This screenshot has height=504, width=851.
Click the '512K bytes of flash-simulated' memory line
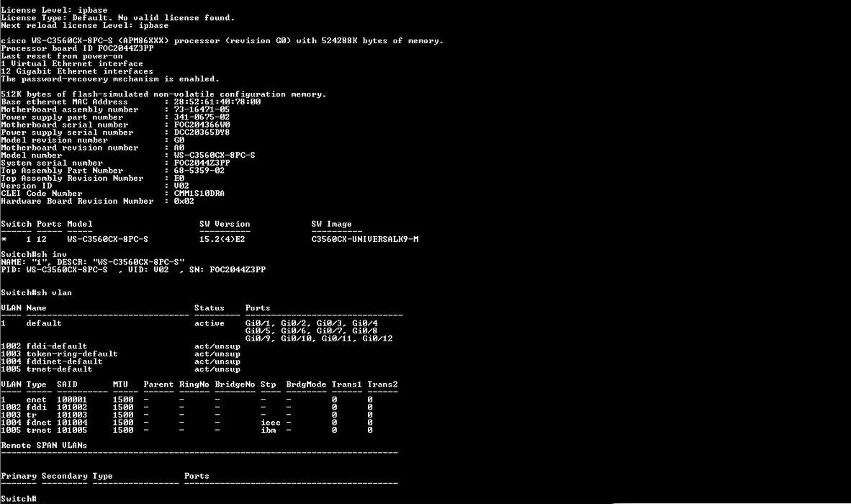click(x=163, y=94)
